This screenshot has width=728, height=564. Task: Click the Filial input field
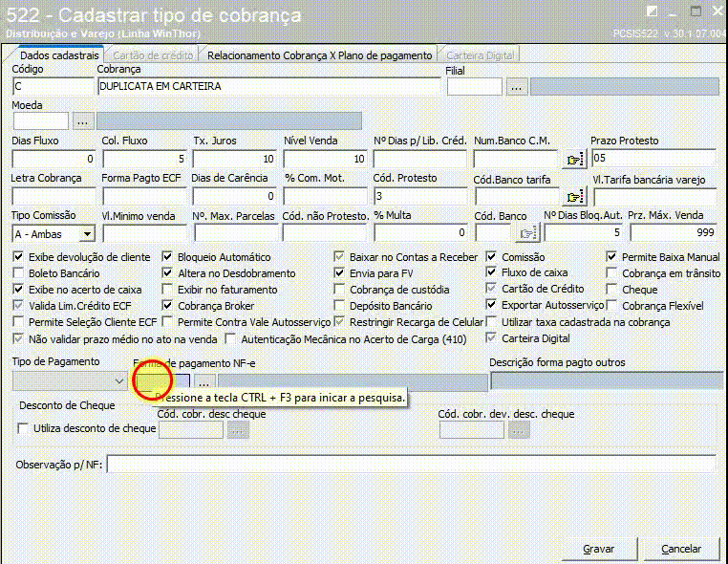(x=475, y=87)
